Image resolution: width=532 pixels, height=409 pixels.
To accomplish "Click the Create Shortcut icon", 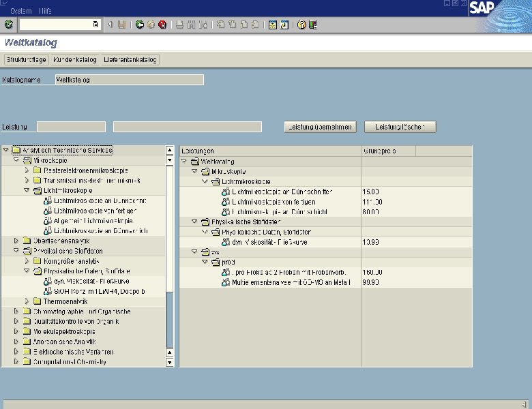I will click(x=284, y=25).
